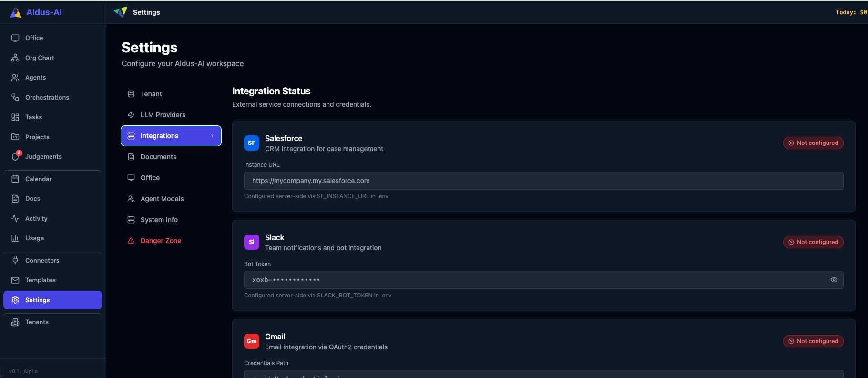Click the Slack integration title
Screen dimensions: 868x378
tap(275, 237)
